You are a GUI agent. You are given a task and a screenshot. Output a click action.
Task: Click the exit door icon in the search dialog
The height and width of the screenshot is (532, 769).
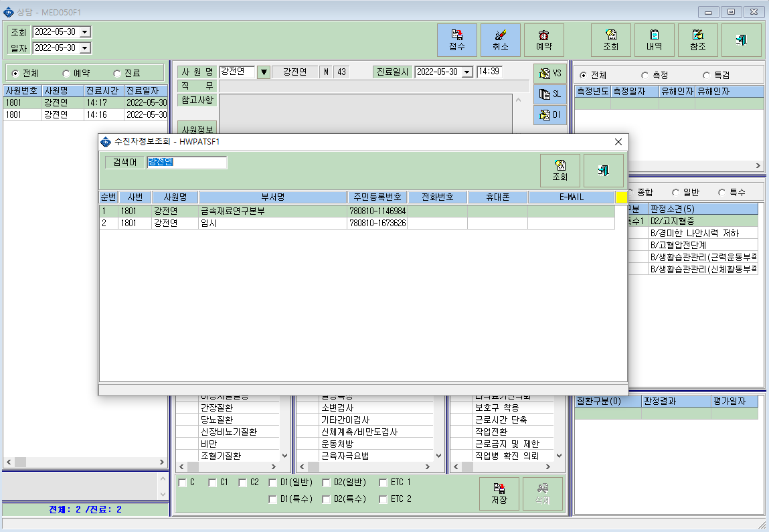604,170
